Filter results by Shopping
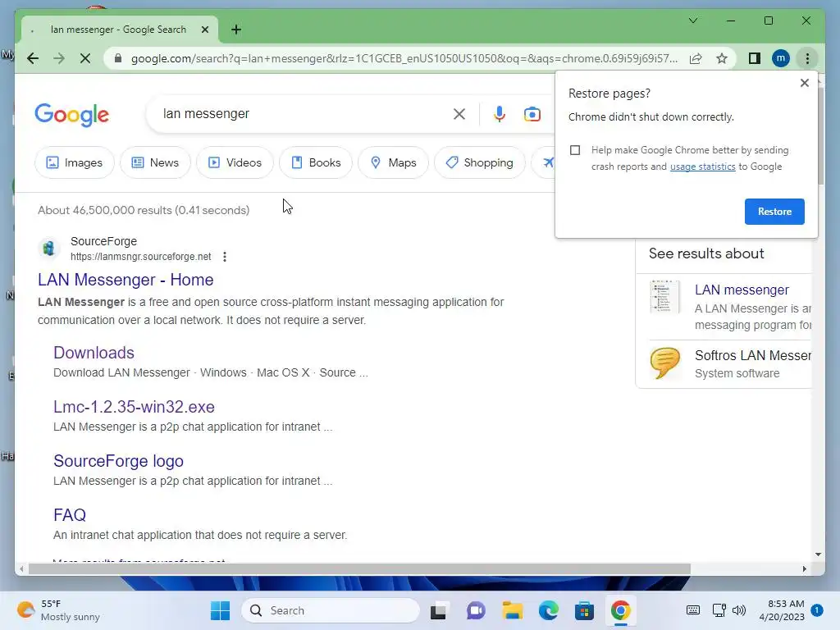Viewport: 840px width, 630px height. pyautogui.click(x=479, y=162)
